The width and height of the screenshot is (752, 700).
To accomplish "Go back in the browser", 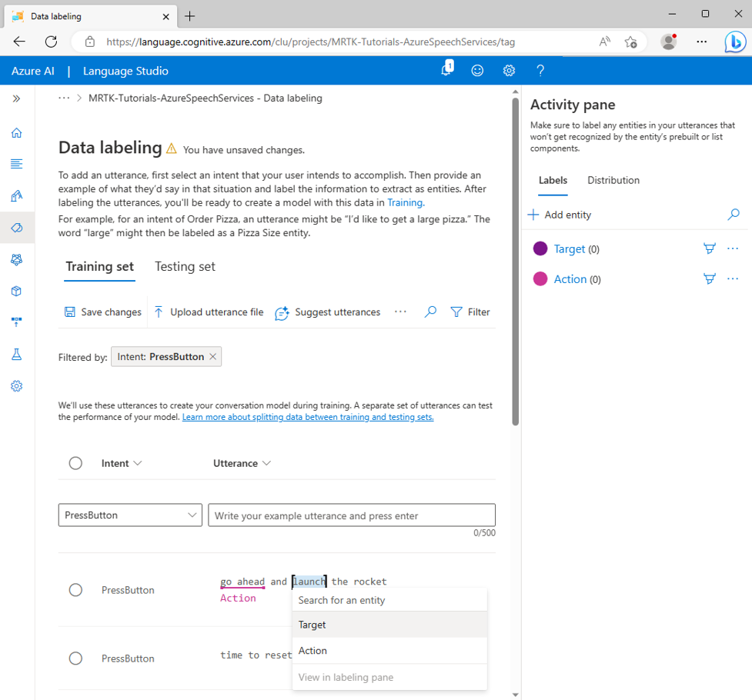I will [19, 42].
